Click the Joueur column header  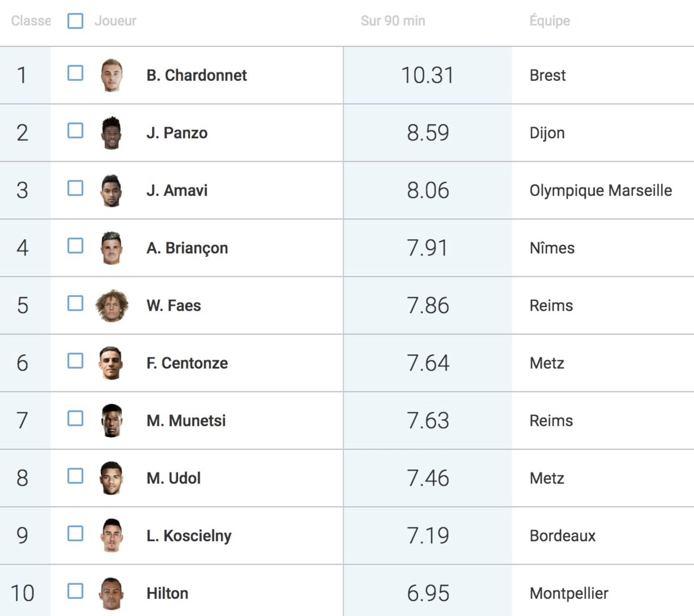[115, 21]
